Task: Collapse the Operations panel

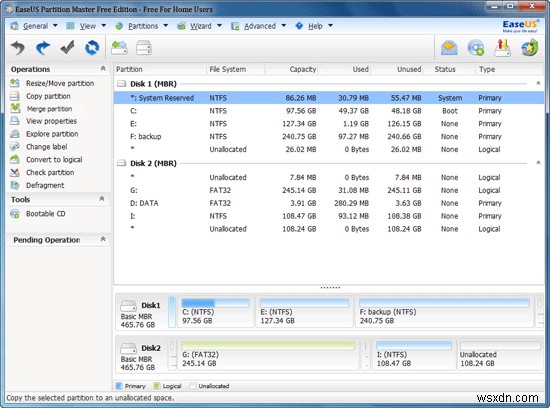Action: point(103,68)
